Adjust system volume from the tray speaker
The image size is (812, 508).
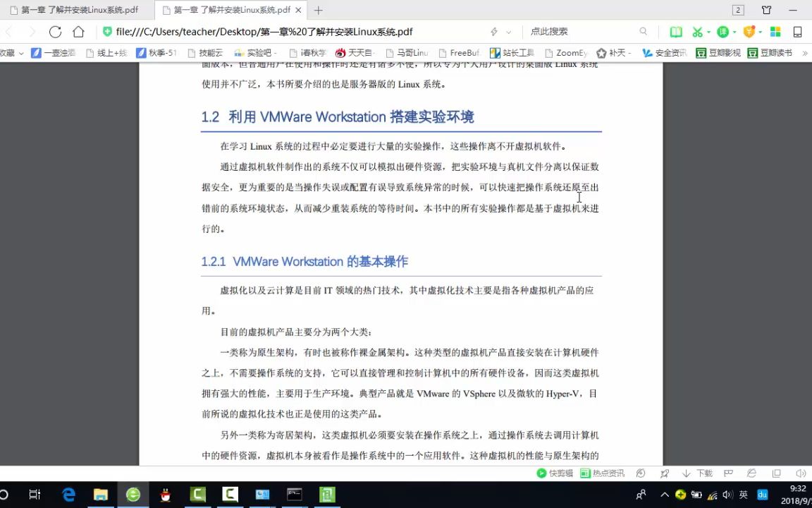(727, 495)
